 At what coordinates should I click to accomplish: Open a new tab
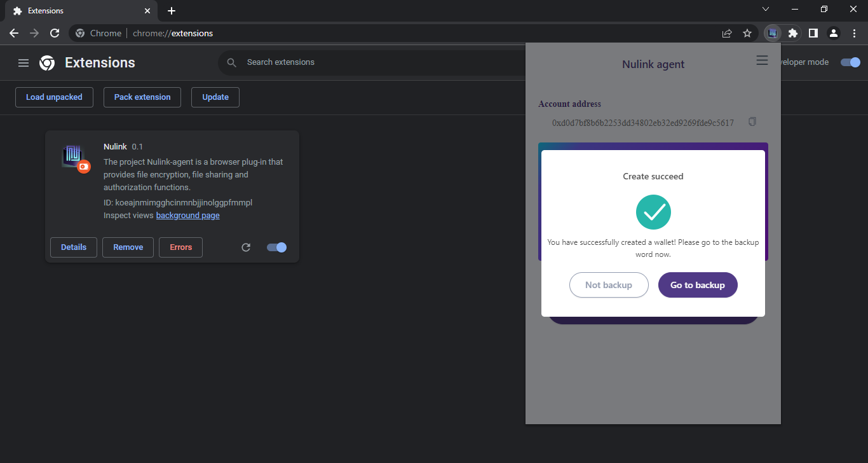point(172,11)
